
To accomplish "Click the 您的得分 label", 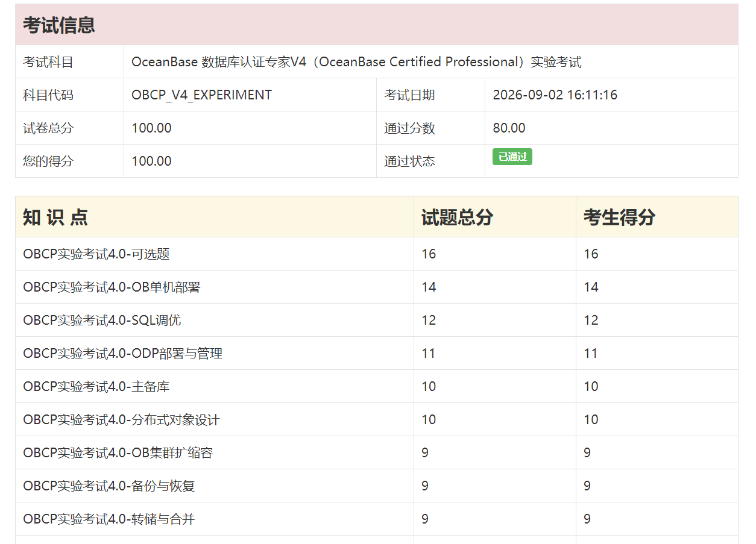I will [x=48, y=161].
